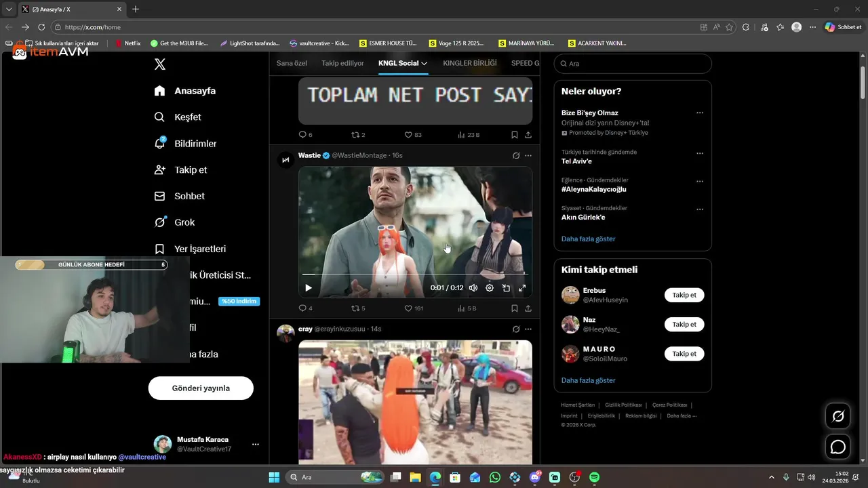Image resolution: width=868 pixels, height=488 pixels.
Task: Open WhatsApp from the taskbar
Action: [x=495, y=477]
